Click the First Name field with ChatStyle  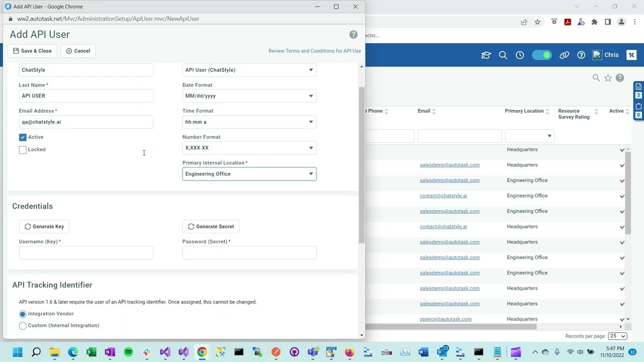point(86,70)
